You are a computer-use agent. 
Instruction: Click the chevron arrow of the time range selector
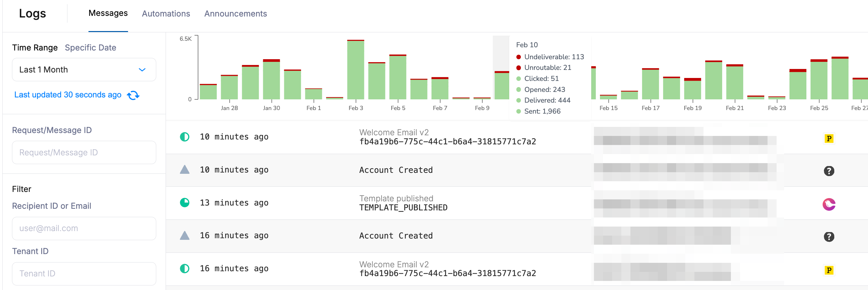point(142,70)
